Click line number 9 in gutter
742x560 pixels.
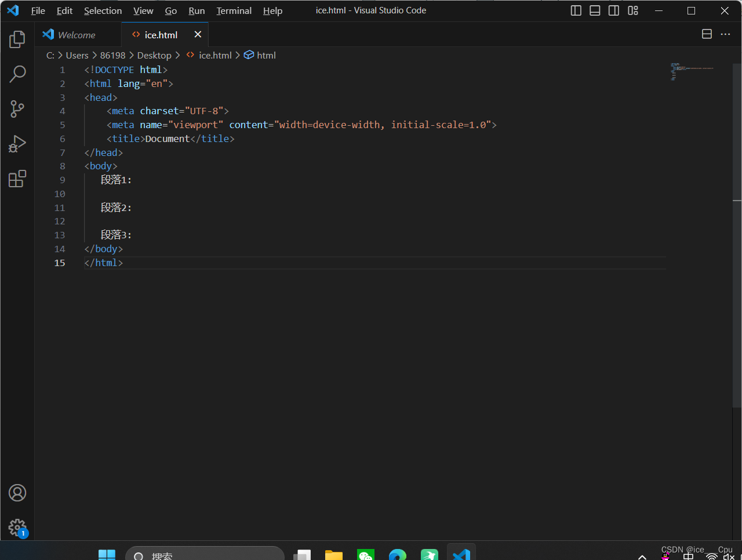click(x=63, y=180)
